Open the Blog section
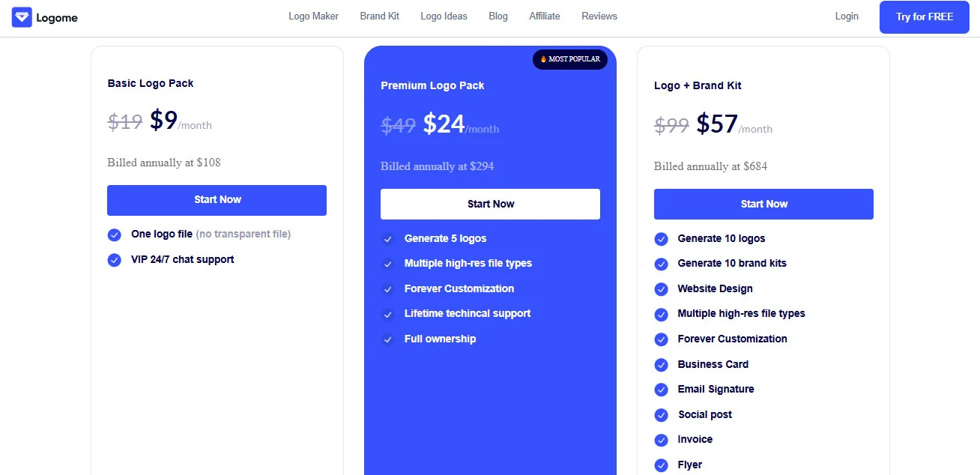Viewport: 980px width, 475px height. point(497,16)
